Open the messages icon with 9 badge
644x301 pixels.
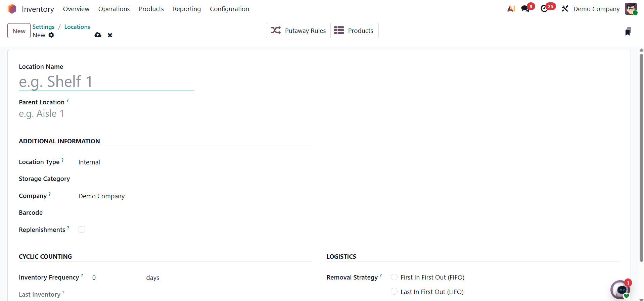[525, 9]
